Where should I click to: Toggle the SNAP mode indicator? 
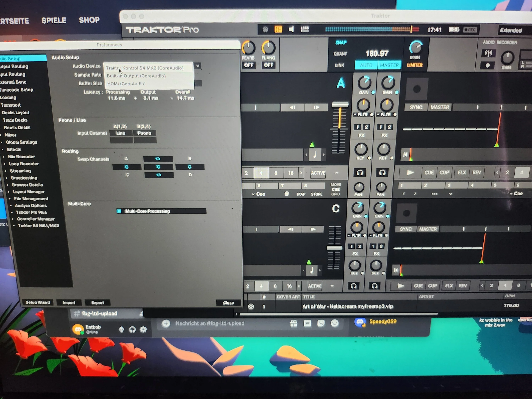pyautogui.click(x=341, y=43)
